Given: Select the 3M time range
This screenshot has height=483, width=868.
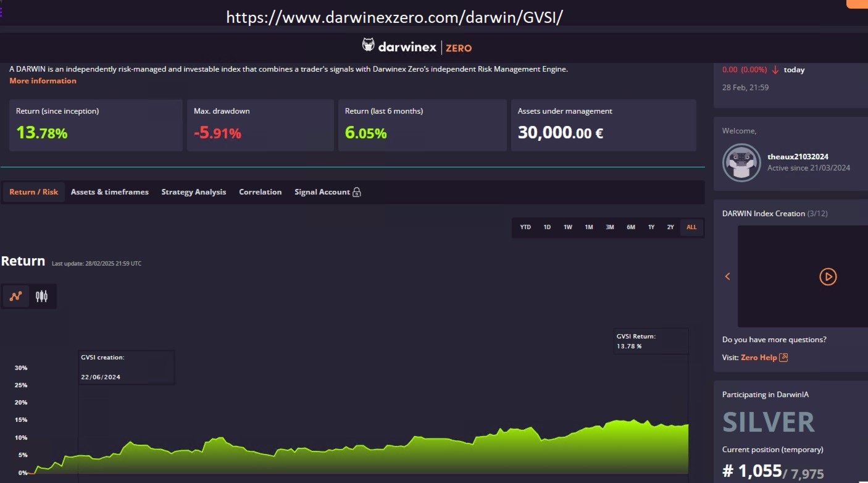Looking at the screenshot, I should [610, 227].
